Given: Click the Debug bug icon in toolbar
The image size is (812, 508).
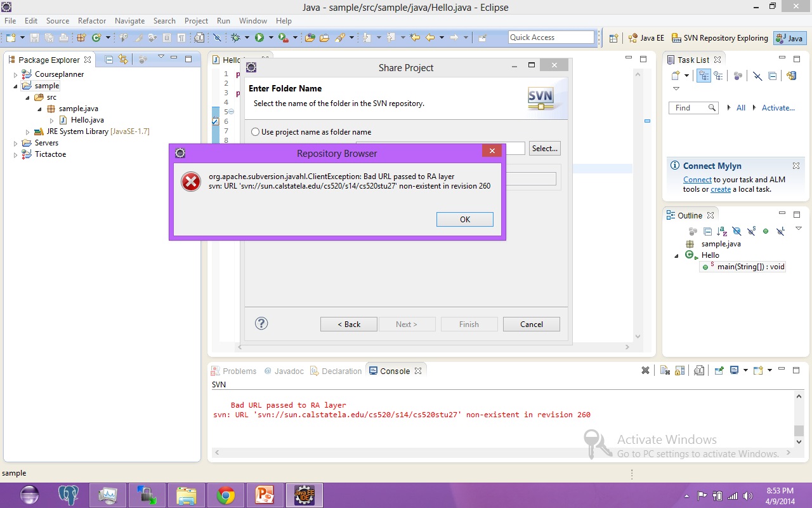Looking at the screenshot, I should coord(235,38).
